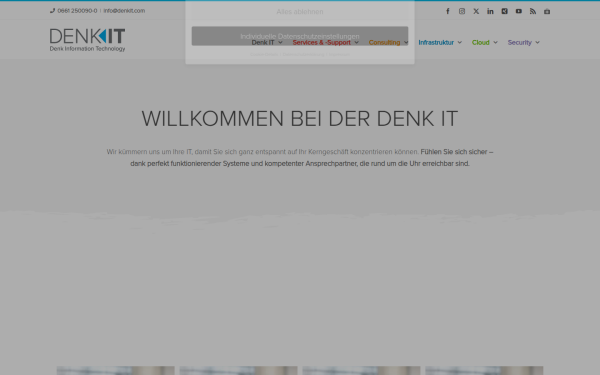600x375 pixels.
Task: Expand the Services & -Support chevron
Action: click(357, 42)
